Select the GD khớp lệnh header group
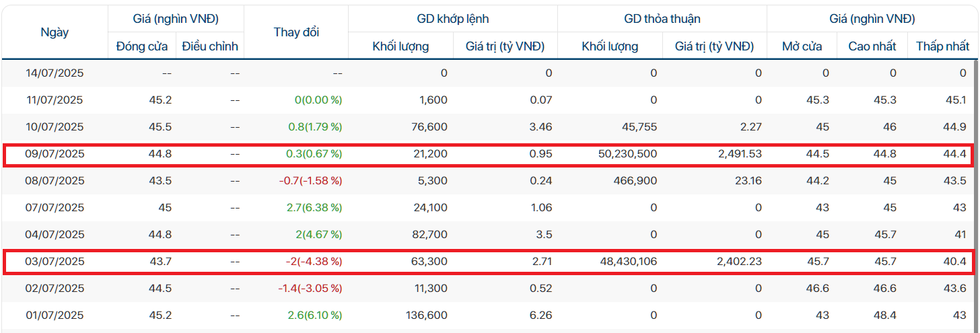The height and width of the screenshot is (333, 980). pyautogui.click(x=452, y=19)
